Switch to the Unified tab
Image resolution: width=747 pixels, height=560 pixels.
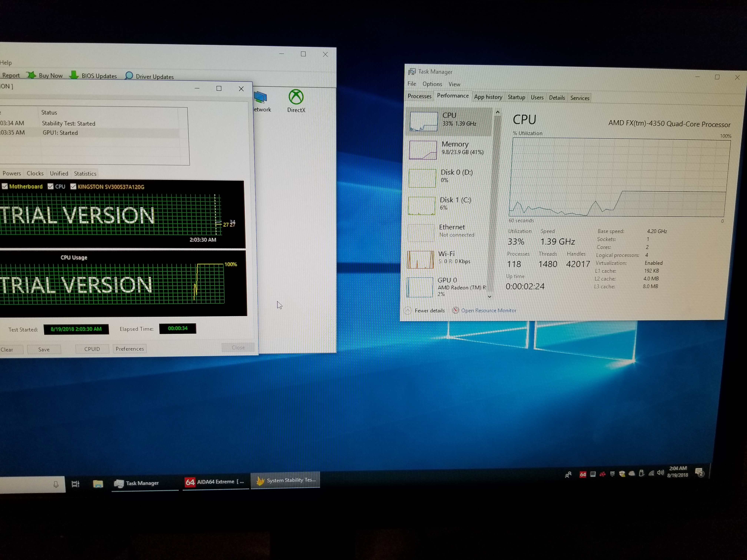point(59,174)
